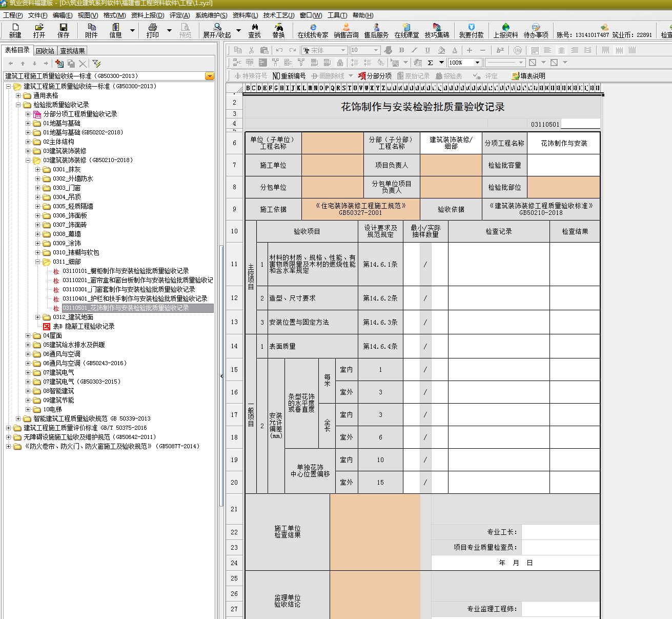
Task: Click the Sigma sum icon
Action: coord(430,63)
